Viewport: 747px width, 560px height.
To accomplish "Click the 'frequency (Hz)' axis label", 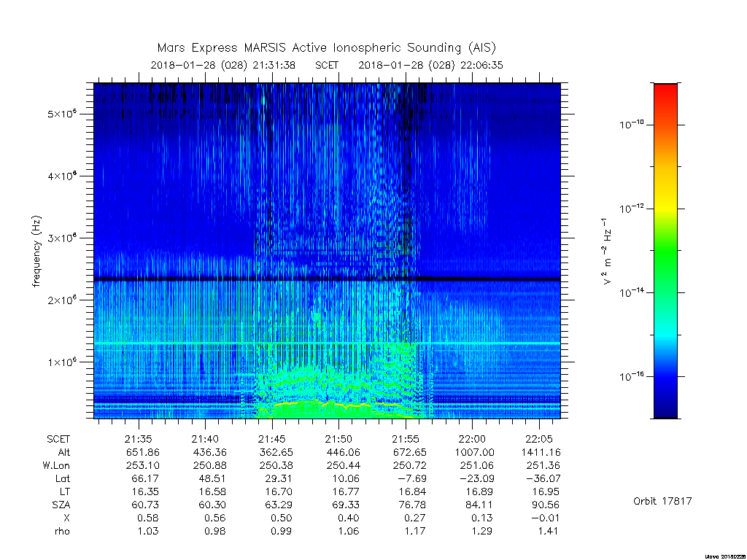I will (x=36, y=252).
